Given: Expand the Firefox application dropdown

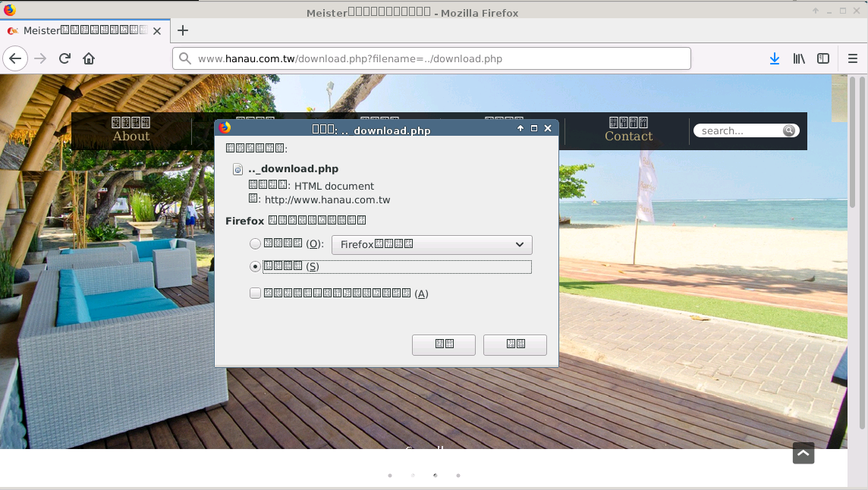Looking at the screenshot, I should (x=432, y=245).
